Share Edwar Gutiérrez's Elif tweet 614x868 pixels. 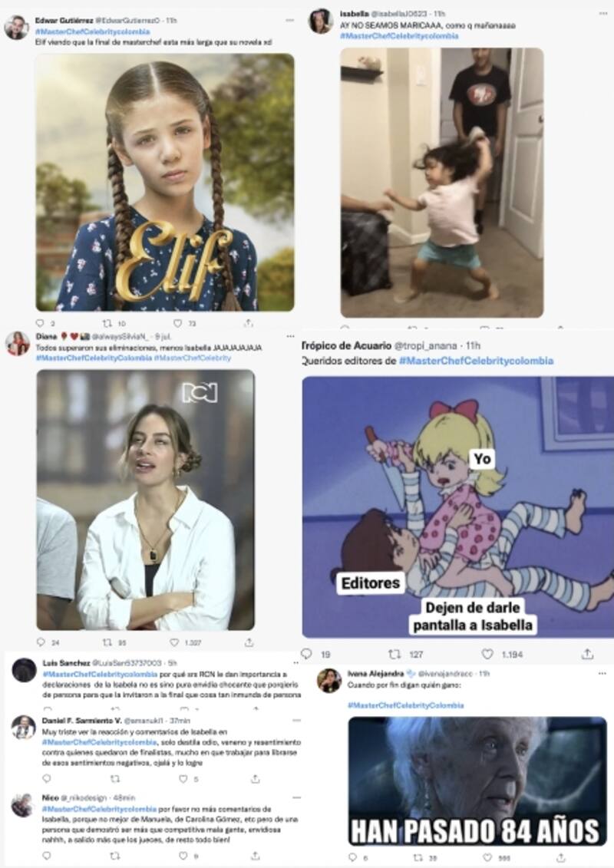[249, 323]
